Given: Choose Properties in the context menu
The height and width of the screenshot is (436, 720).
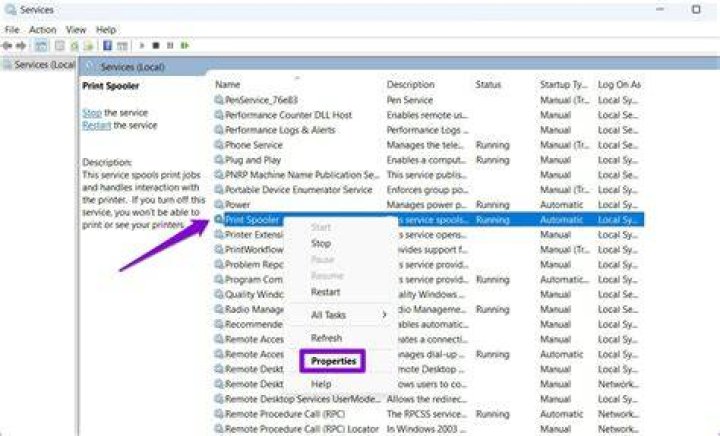Looking at the screenshot, I should (333, 361).
